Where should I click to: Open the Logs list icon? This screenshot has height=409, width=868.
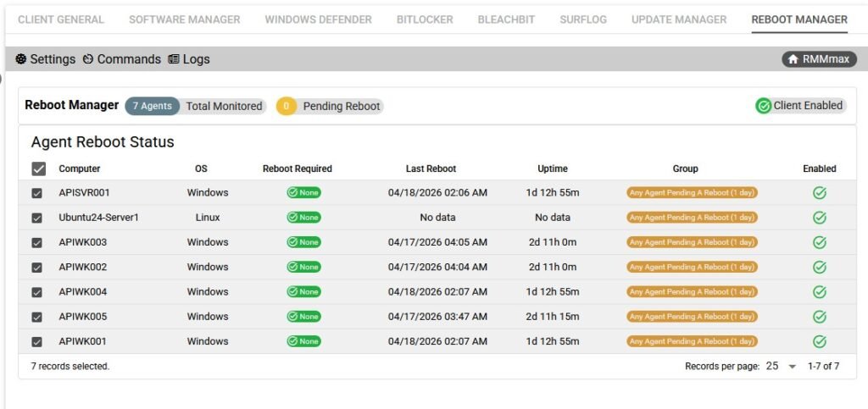click(x=174, y=59)
